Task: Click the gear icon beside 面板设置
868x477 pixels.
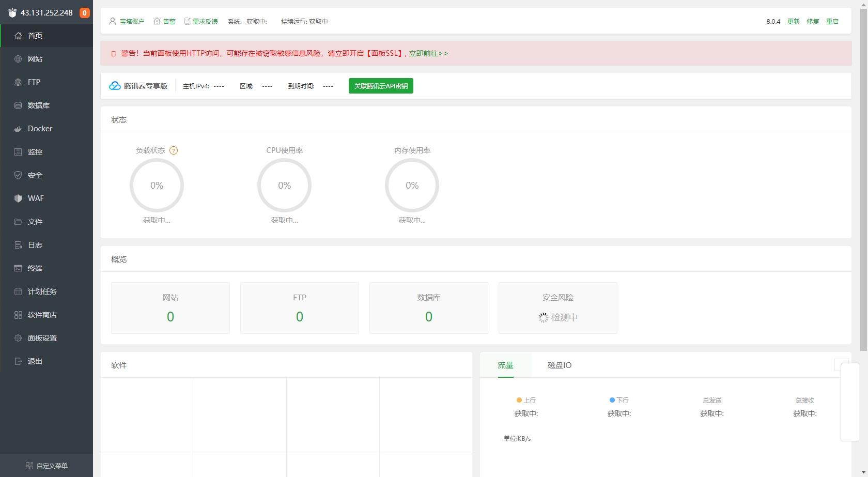Action: [x=18, y=338]
